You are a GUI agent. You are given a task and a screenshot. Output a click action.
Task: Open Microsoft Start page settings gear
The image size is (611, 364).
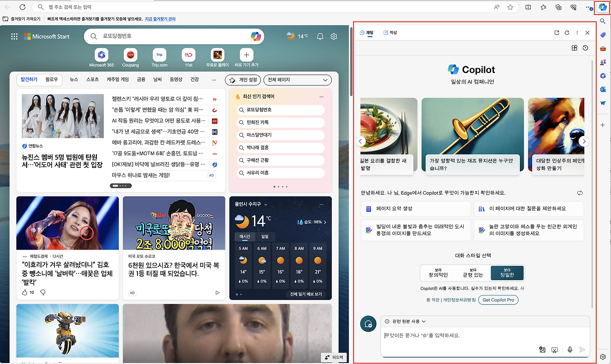point(334,36)
